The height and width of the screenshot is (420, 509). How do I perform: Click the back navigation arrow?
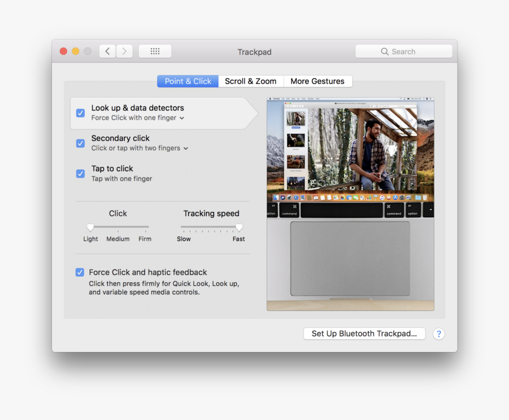(x=107, y=51)
